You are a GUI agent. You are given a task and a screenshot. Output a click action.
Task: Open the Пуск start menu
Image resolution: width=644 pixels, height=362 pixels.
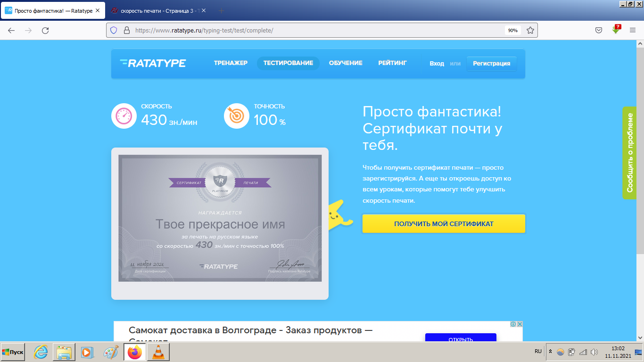click(x=12, y=352)
